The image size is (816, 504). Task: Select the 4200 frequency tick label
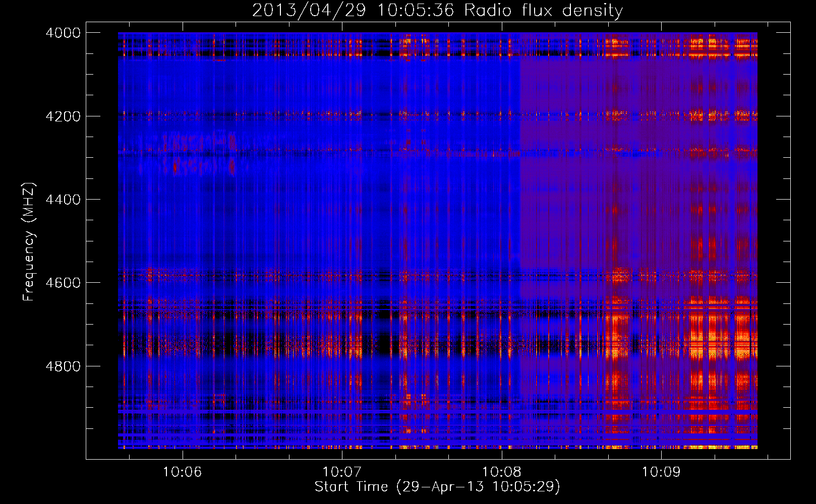(63, 116)
